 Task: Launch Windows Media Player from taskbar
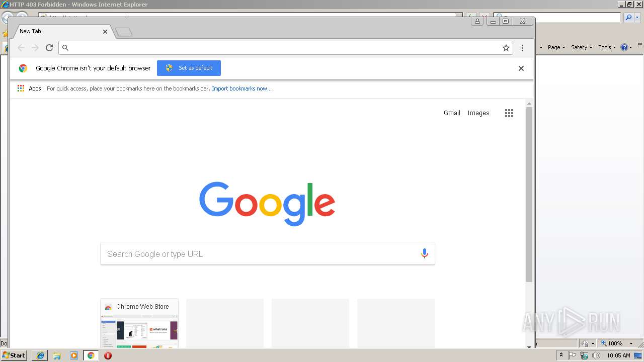coord(74,355)
